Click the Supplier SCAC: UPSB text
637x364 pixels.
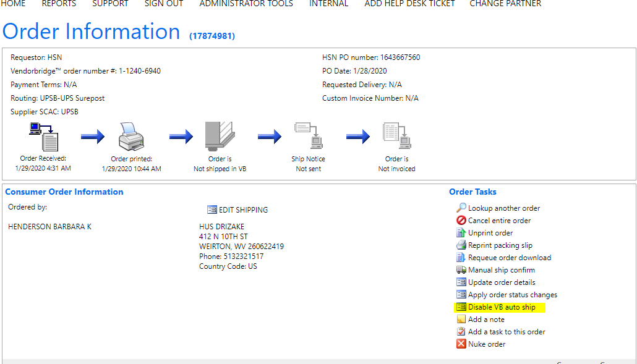coord(45,112)
